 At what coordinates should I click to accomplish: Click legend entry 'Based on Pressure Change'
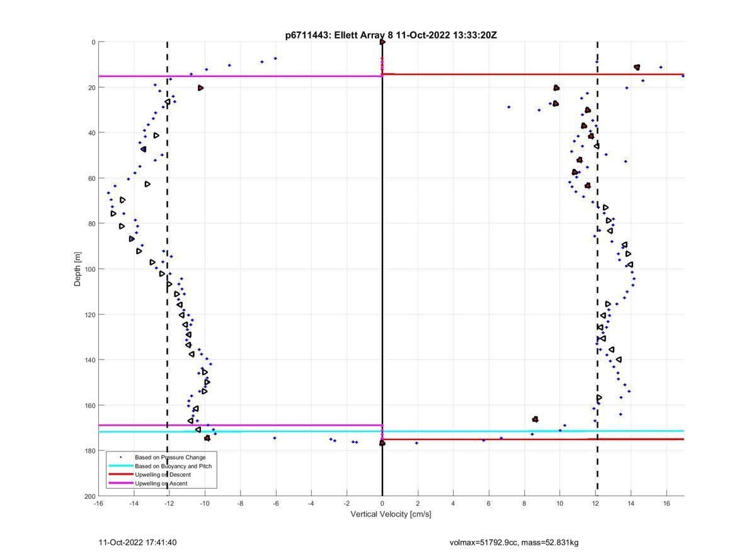pos(170,457)
